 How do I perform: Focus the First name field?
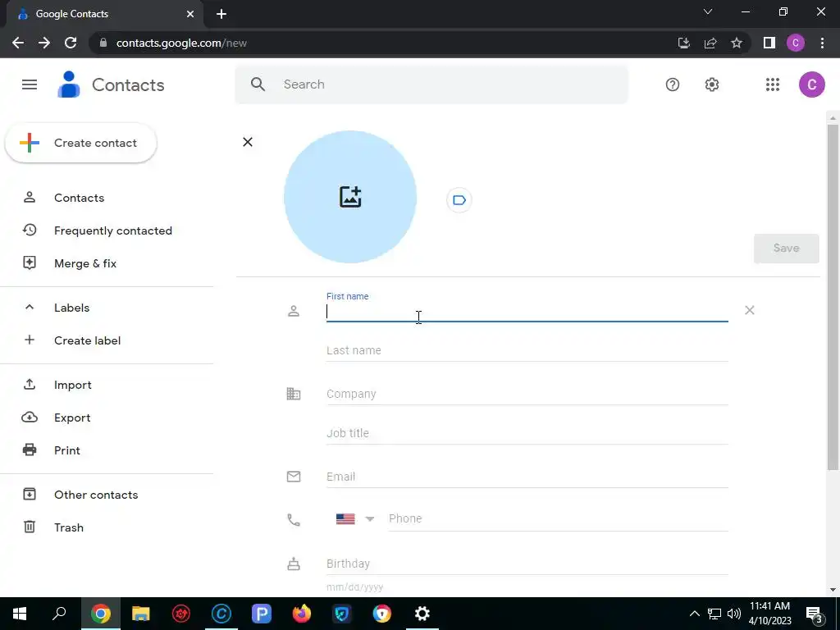coord(527,311)
